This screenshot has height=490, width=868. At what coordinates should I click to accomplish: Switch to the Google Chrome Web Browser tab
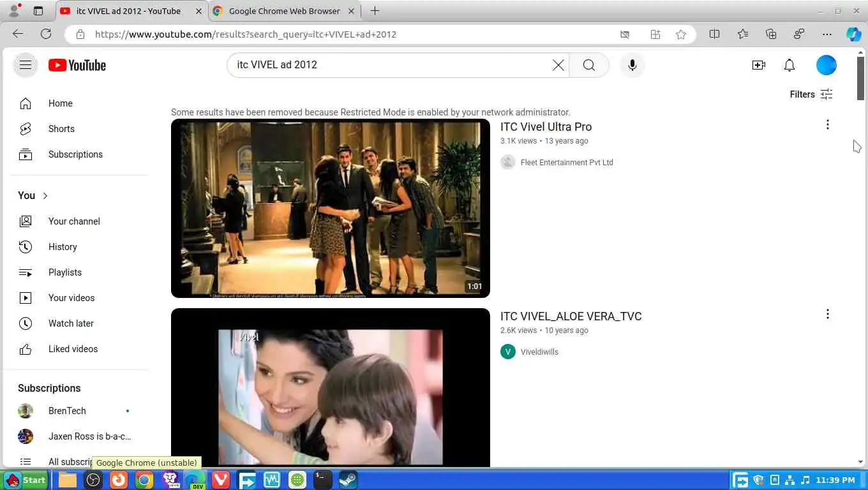coord(284,11)
